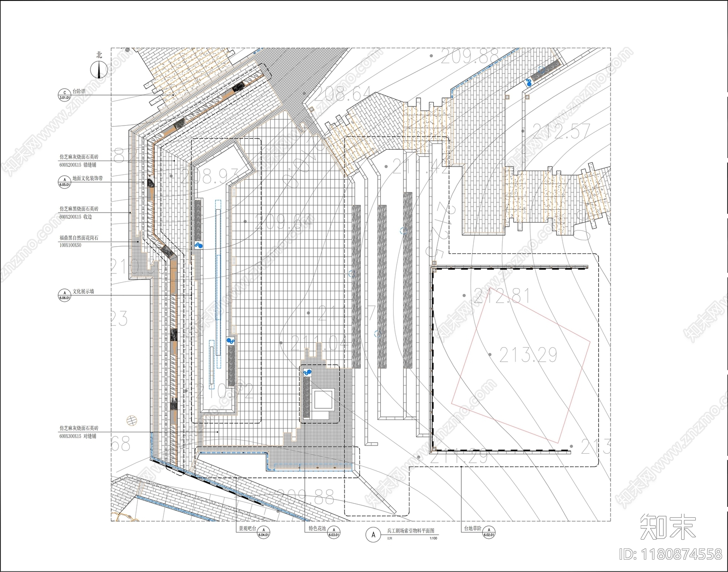Click the 100X100X50 size text
Screen dimensions: 728x572
click(x=70, y=245)
